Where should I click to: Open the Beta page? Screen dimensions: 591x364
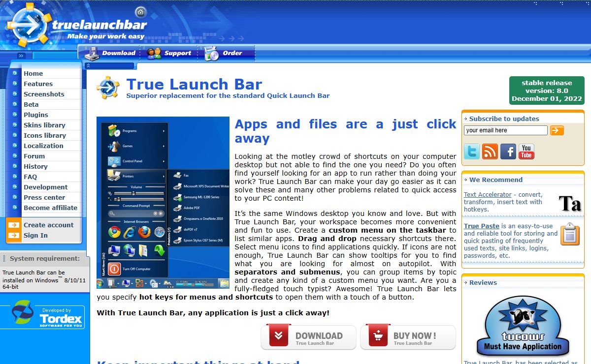pos(31,104)
